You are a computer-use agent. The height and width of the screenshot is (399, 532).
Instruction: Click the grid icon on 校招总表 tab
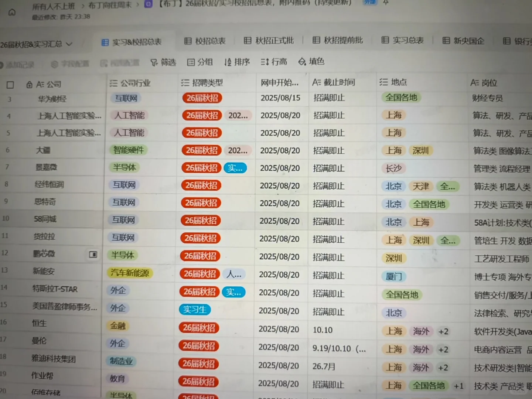tap(188, 41)
